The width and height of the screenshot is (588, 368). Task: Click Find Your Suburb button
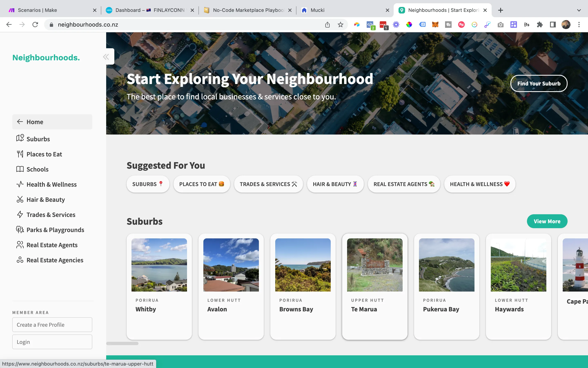click(539, 83)
